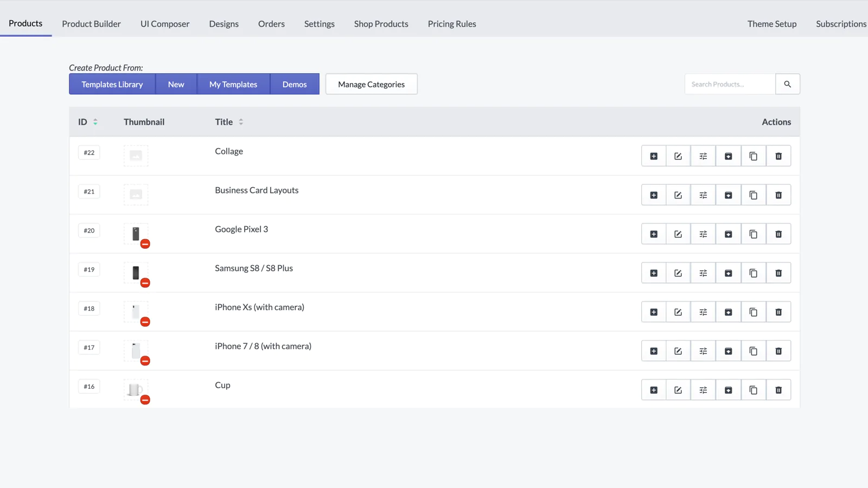Open options sliders icon for Google Pixel 3
The image size is (868, 488).
pyautogui.click(x=703, y=234)
